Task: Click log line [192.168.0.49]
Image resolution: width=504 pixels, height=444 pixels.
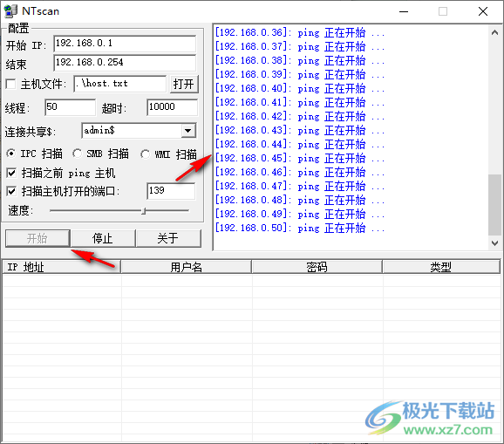Action: (300, 214)
